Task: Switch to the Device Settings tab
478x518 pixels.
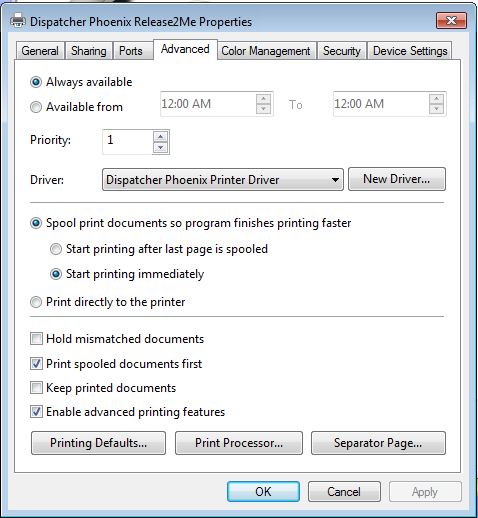Action: [410, 51]
